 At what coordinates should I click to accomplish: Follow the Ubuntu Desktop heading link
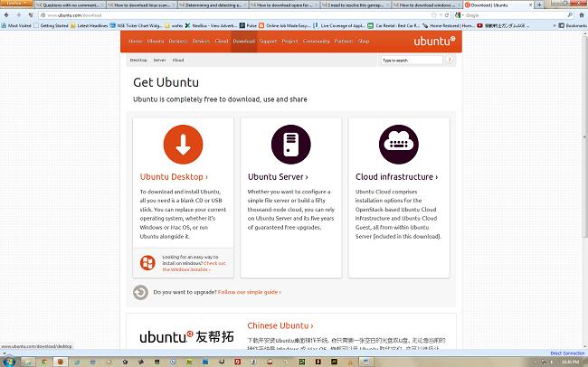click(174, 176)
